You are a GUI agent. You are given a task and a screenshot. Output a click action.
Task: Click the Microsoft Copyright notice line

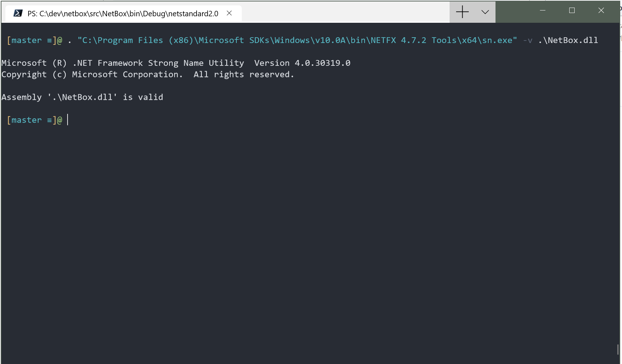(x=147, y=74)
